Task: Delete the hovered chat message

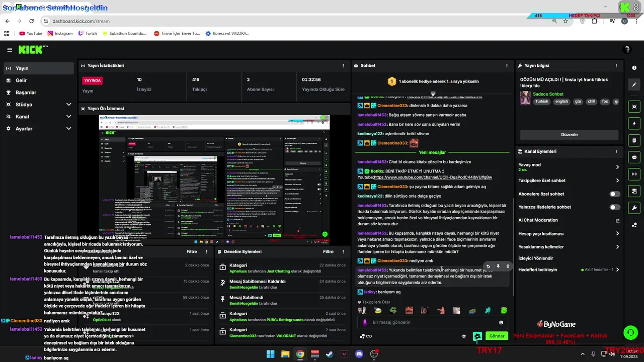Action: click(508, 266)
